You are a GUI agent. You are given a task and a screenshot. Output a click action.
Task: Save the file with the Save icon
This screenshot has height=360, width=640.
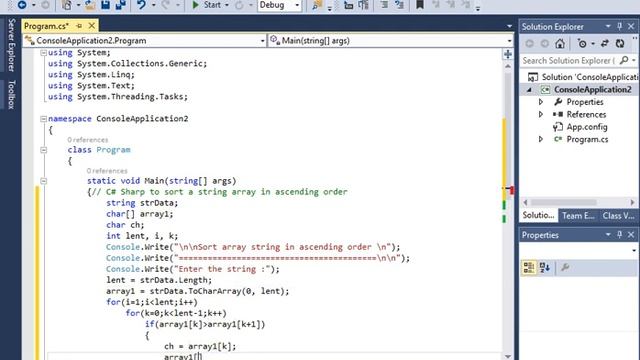tap(105, 5)
